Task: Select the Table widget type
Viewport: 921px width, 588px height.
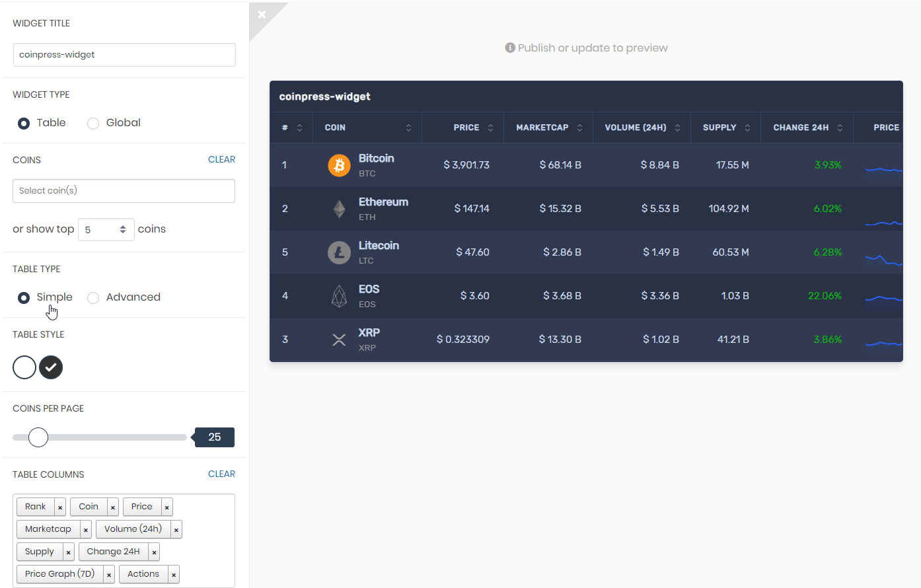Action: coord(24,124)
